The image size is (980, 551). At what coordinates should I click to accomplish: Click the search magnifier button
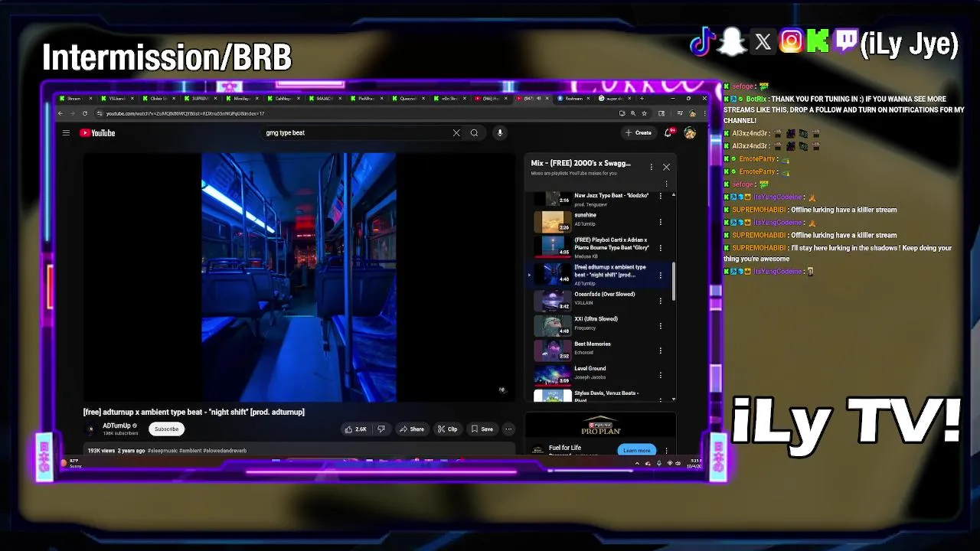pos(475,133)
